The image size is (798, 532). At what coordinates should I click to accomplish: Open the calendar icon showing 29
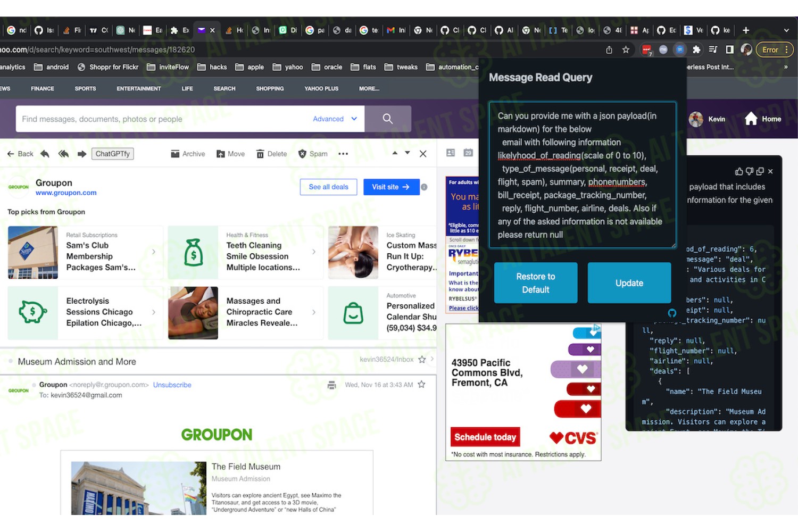(x=468, y=153)
